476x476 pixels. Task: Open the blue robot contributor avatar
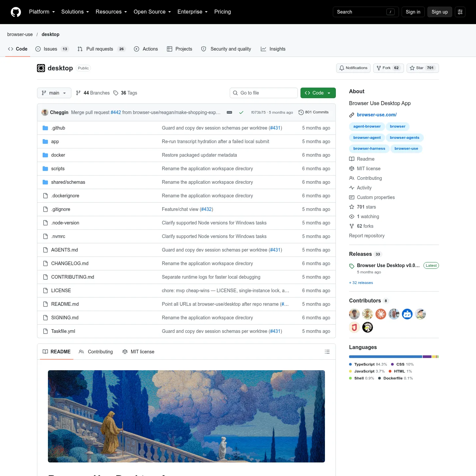(x=407, y=314)
